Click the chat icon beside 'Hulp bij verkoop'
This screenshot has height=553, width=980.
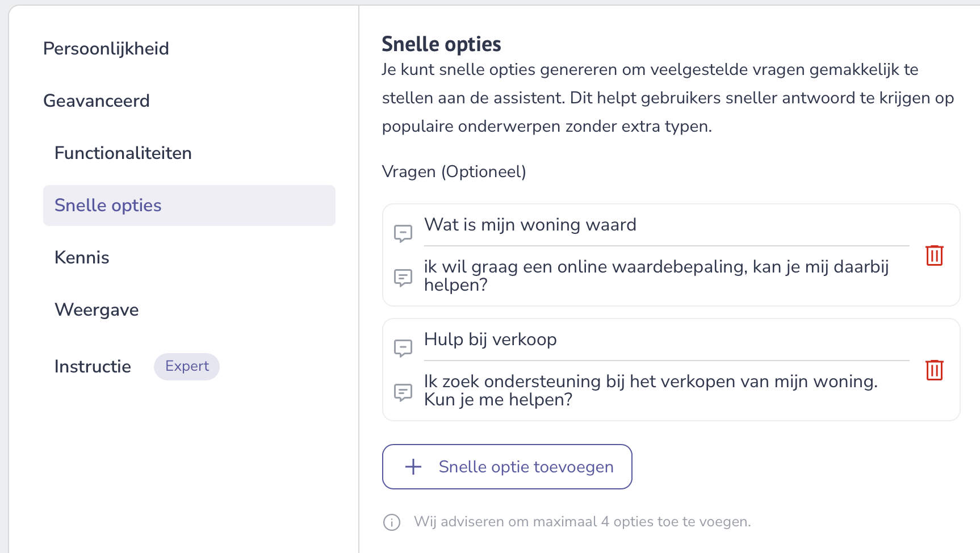[x=403, y=348]
